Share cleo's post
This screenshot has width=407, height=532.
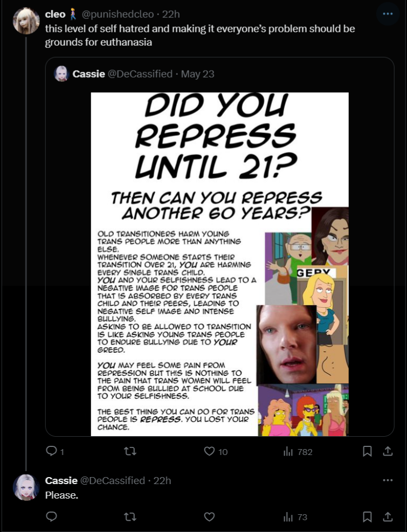click(x=388, y=451)
